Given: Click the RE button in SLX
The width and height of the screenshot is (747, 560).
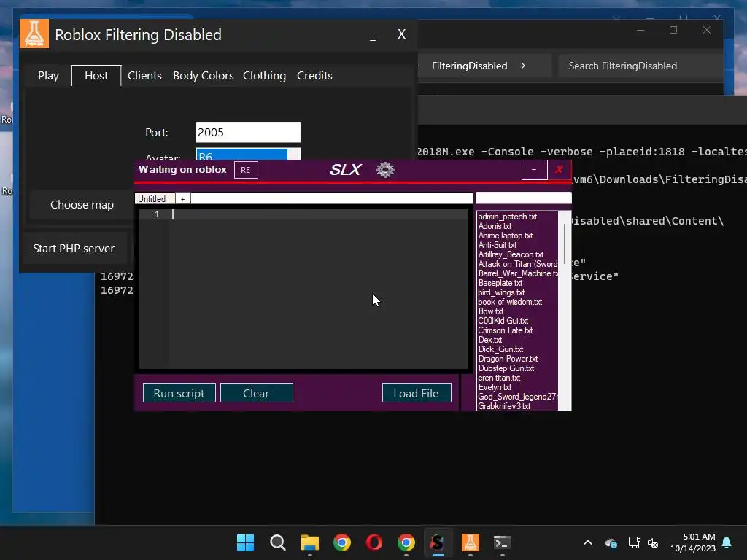Looking at the screenshot, I should pyautogui.click(x=246, y=170).
